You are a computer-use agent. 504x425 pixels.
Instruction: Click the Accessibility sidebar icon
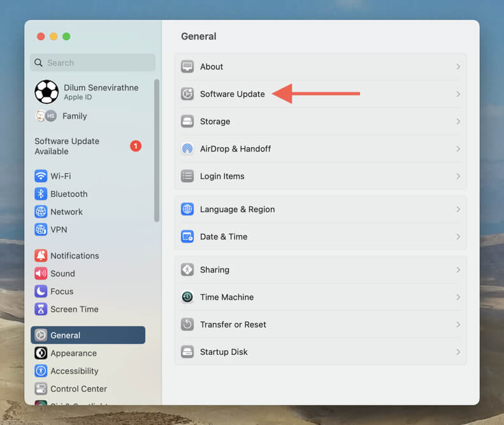[41, 371]
